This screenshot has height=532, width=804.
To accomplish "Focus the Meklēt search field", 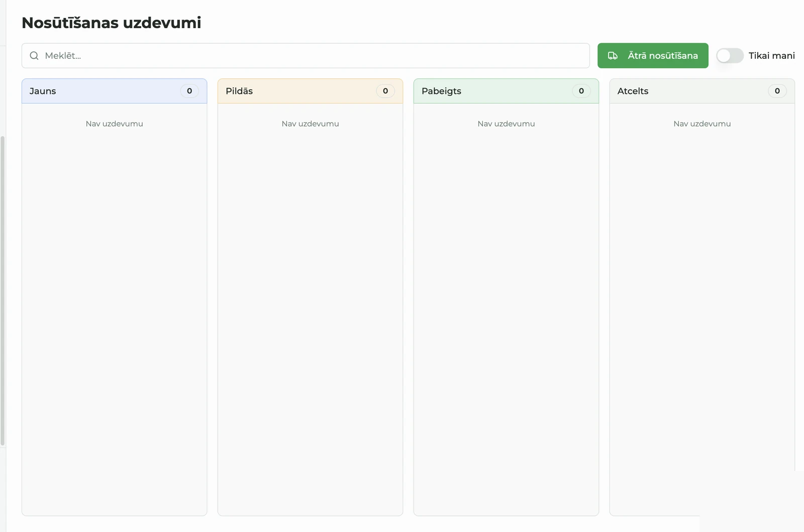I will point(306,56).
